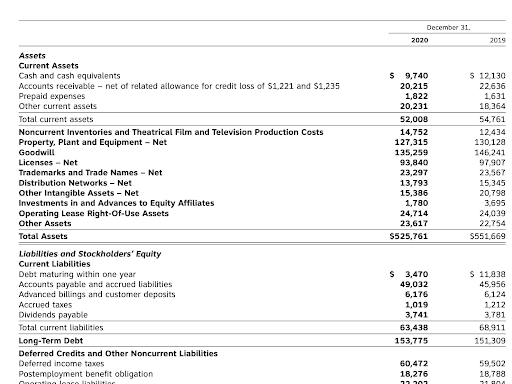Click the '2020' column header
The image size is (512, 384).
click(x=419, y=40)
